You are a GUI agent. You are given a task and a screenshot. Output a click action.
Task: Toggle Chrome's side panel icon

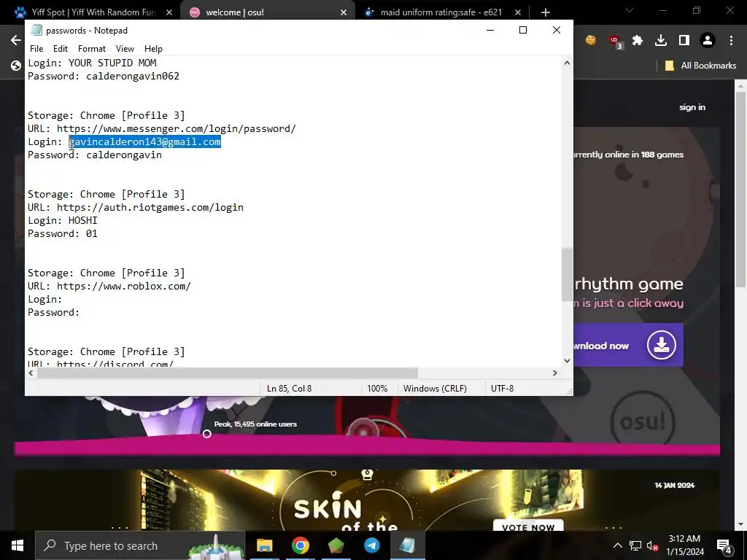684,41
